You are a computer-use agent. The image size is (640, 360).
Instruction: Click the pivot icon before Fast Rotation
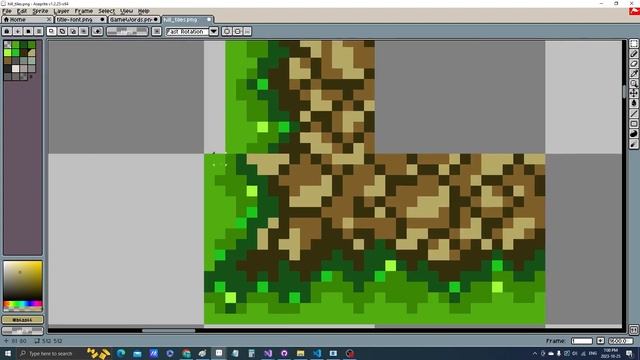click(156, 31)
